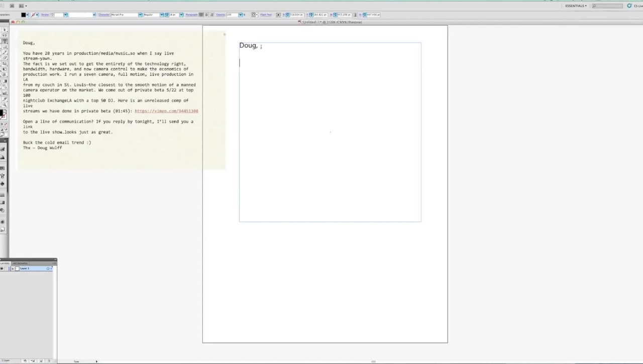Select the Type tool in Tools panel
The width and height of the screenshot is (643, 364).
coord(5,41)
